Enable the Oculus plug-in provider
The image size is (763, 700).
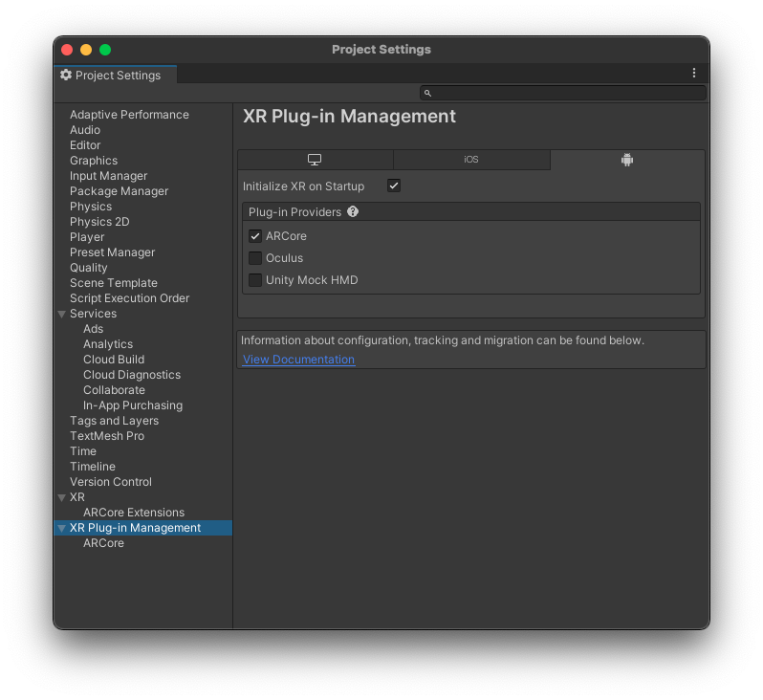(255, 258)
